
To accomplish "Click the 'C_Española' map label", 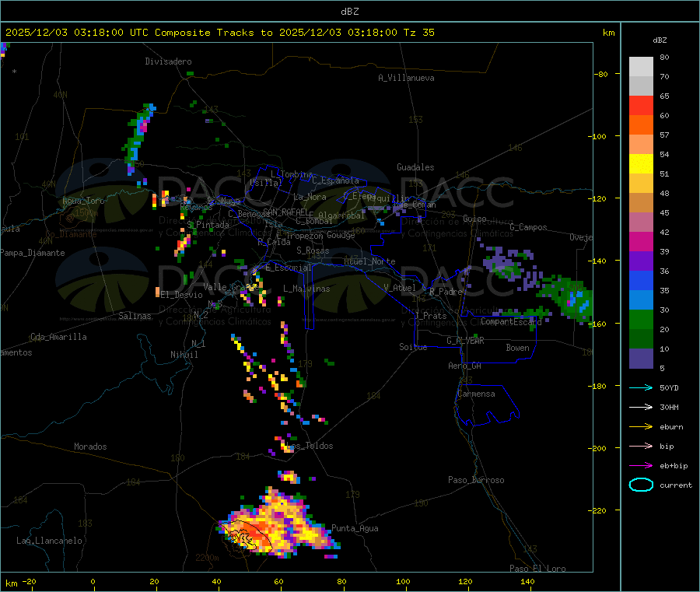I will (335, 180).
